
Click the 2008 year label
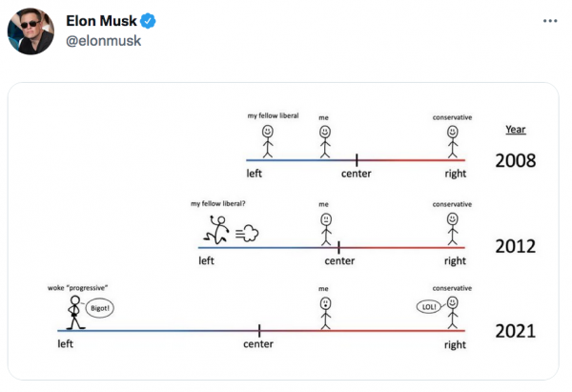(x=515, y=160)
